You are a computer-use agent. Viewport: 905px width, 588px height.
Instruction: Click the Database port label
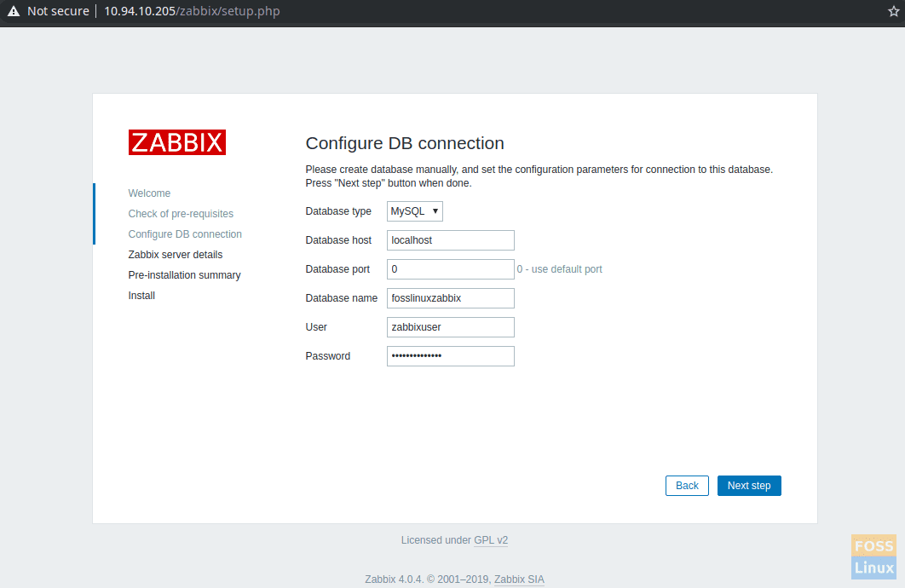coord(337,269)
